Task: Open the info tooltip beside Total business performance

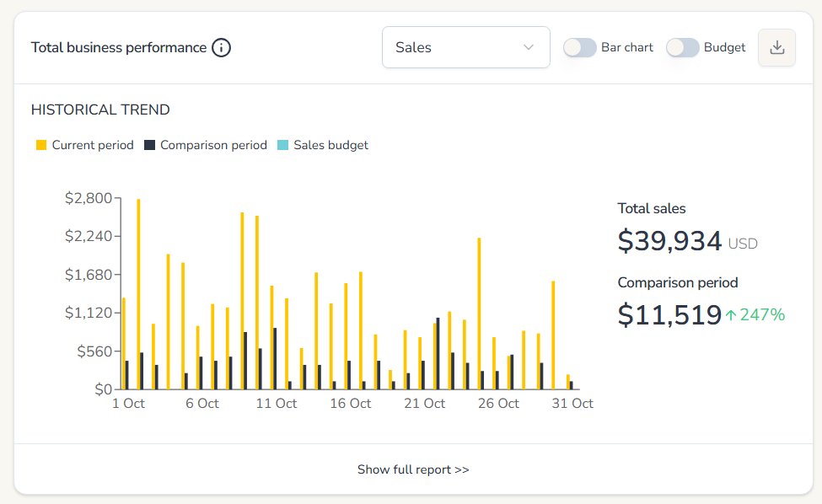Action: (x=220, y=48)
